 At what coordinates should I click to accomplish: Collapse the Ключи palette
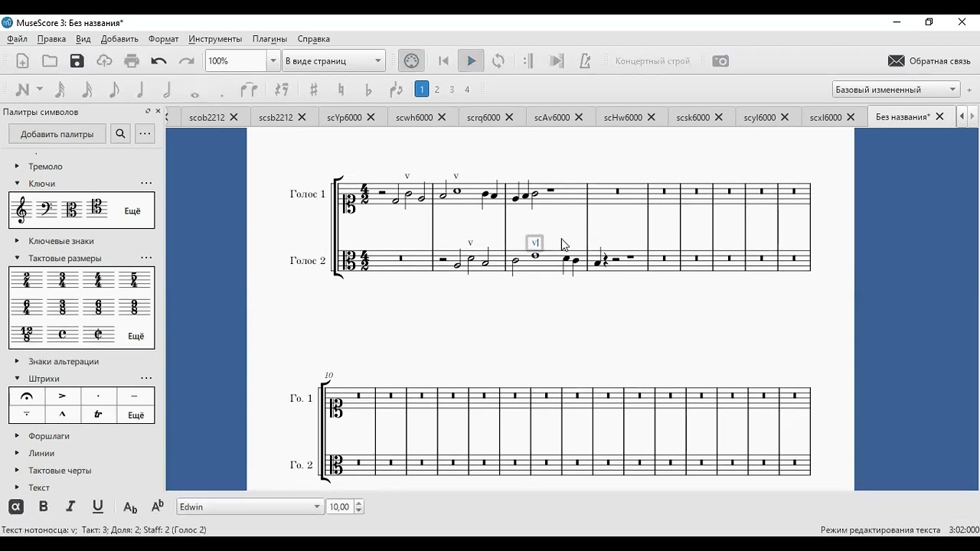coord(17,184)
